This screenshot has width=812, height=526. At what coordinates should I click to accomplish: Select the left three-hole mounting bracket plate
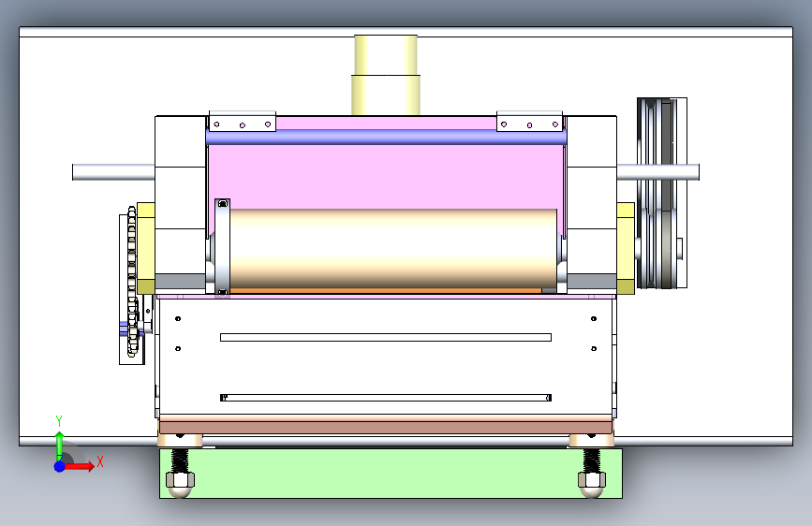click(243, 121)
